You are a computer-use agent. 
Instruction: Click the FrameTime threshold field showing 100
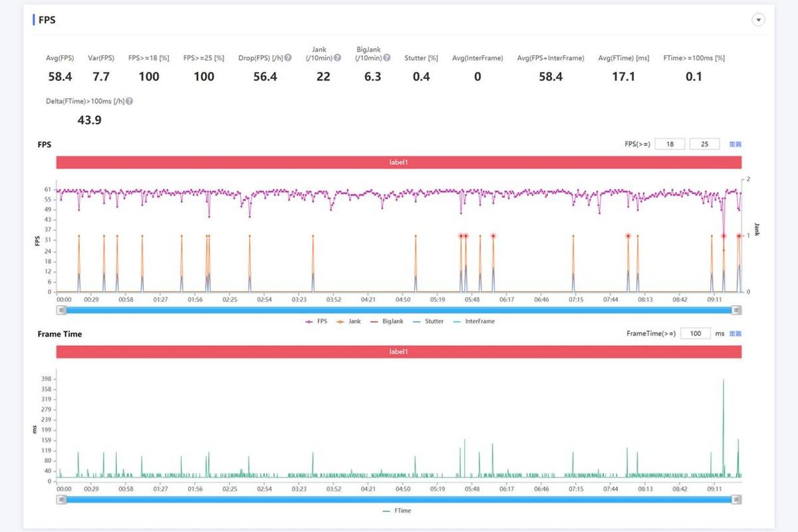point(695,334)
